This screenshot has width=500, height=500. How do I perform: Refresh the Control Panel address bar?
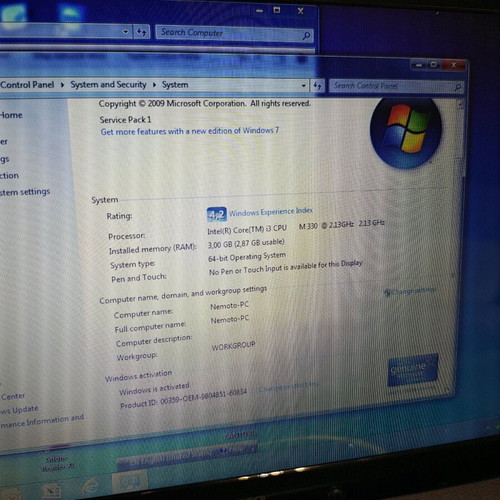[317, 86]
